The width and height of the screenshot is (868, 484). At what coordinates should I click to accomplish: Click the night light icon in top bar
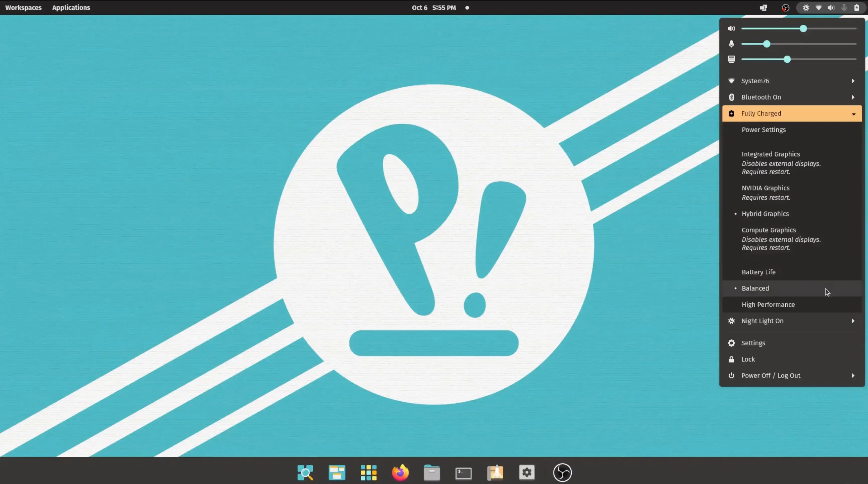tap(806, 8)
